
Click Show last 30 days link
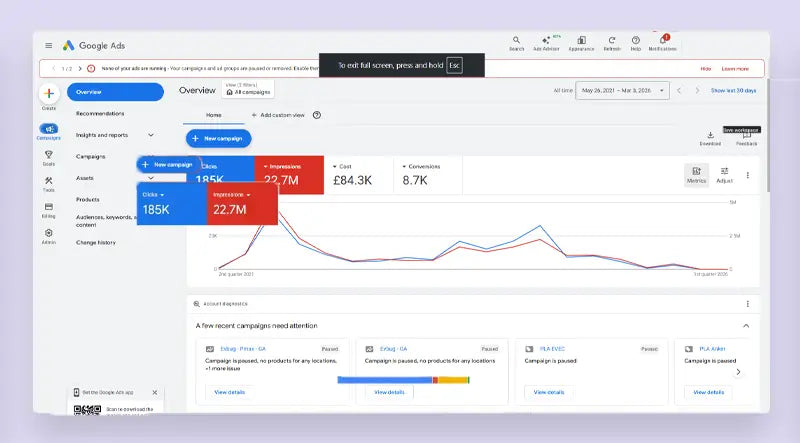pyautogui.click(x=733, y=90)
